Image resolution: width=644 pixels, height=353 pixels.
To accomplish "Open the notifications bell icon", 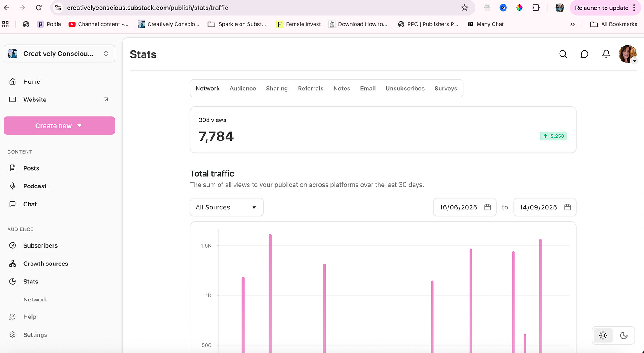I will (x=606, y=54).
